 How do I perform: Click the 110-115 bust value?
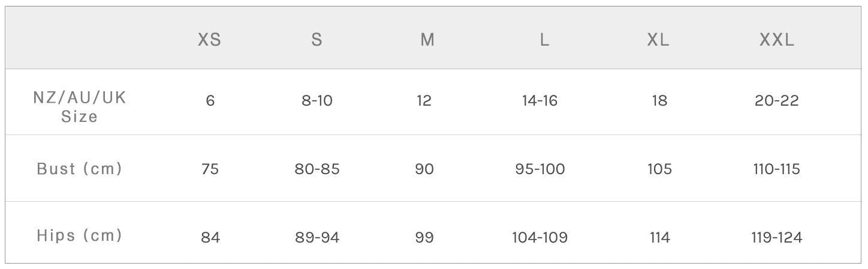coord(777,169)
